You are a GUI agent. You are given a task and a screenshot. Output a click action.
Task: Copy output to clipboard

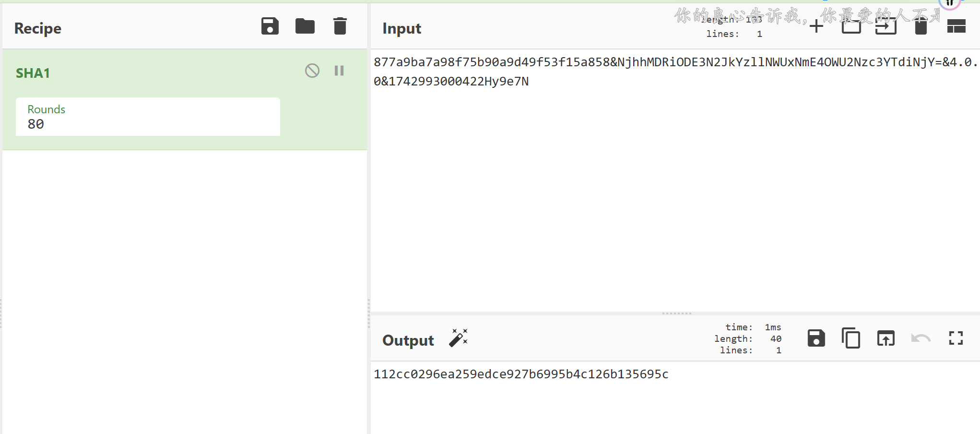pos(851,338)
